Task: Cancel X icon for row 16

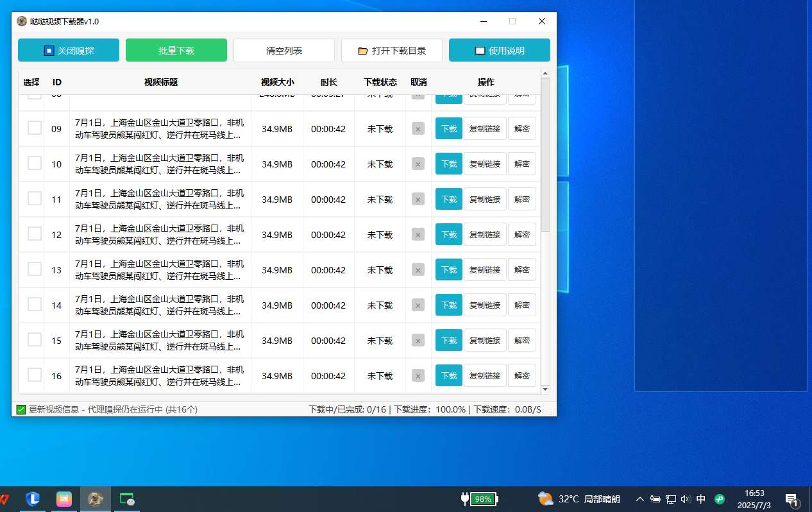Action: point(418,376)
